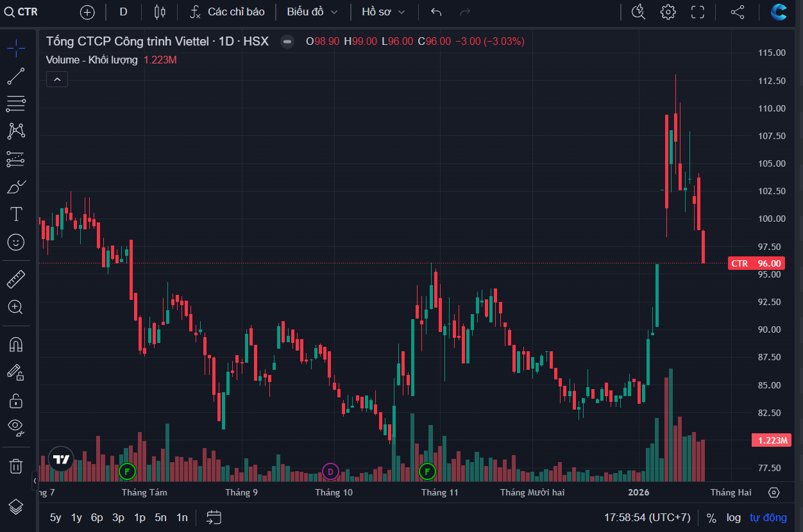Toggle lock all drawings
Screen dimensions: 803x532
coord(16,401)
